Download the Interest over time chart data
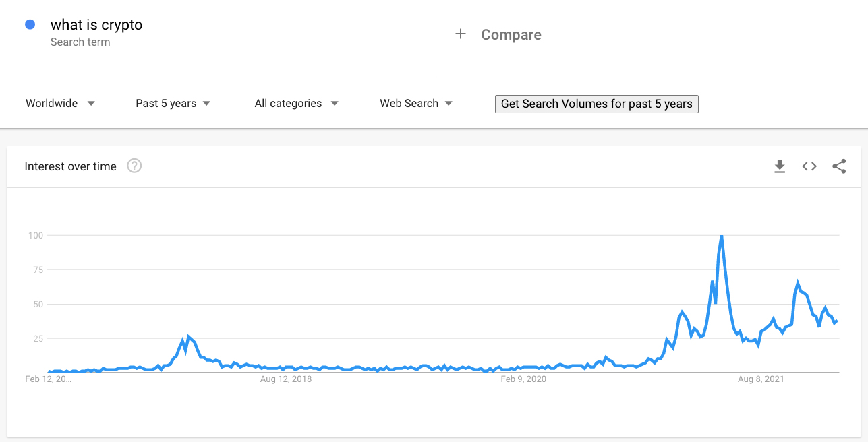868x442 pixels. (780, 166)
